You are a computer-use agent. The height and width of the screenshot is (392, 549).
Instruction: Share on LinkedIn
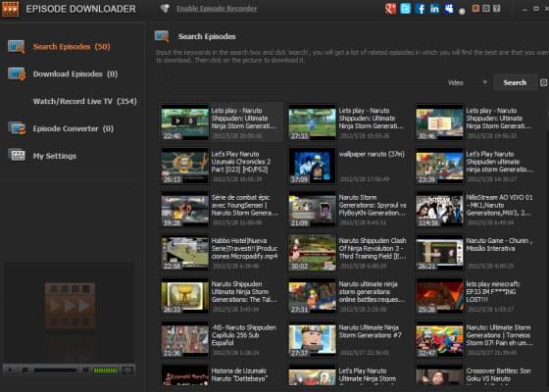tap(434, 9)
